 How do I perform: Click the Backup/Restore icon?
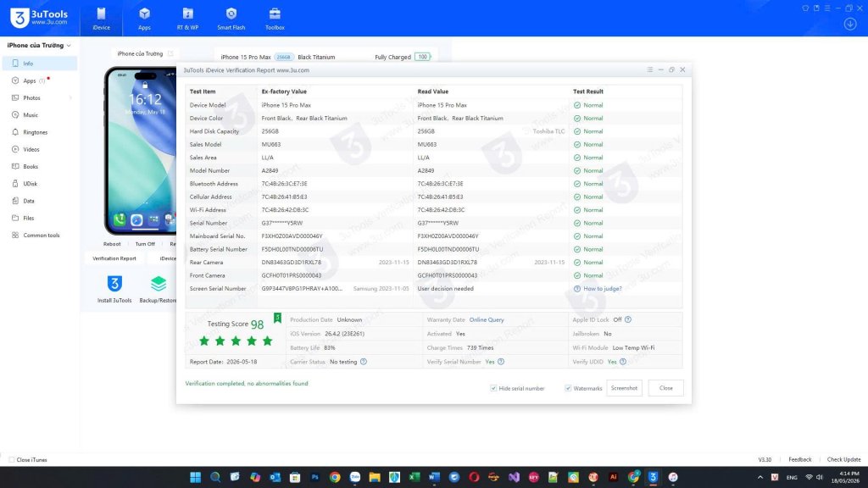pyautogui.click(x=159, y=289)
